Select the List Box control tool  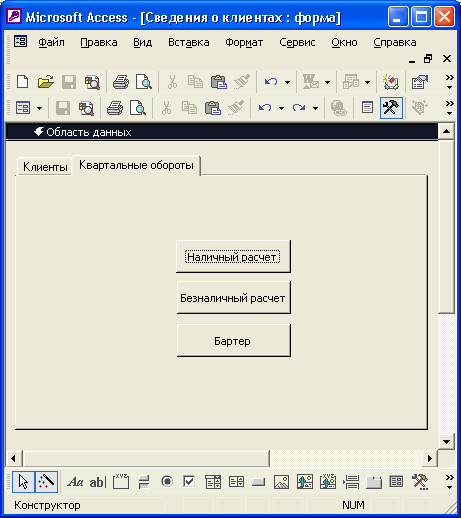click(x=236, y=482)
